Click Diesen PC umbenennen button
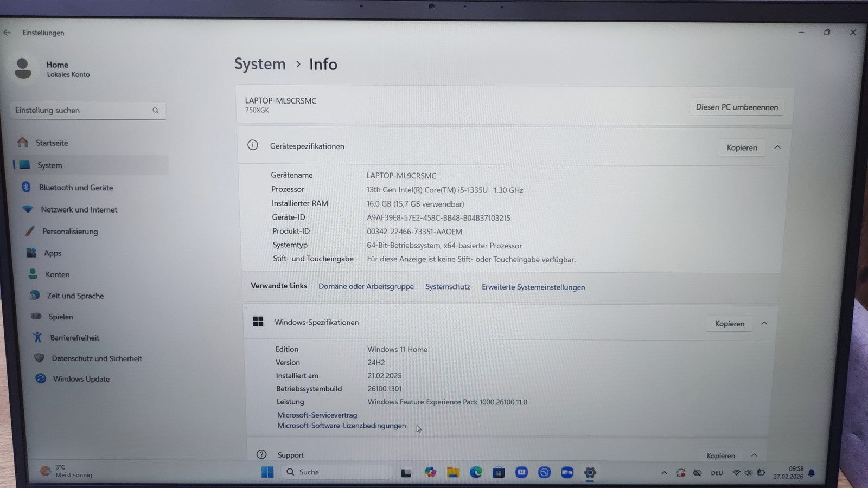Image resolution: width=868 pixels, height=488 pixels. pos(737,107)
